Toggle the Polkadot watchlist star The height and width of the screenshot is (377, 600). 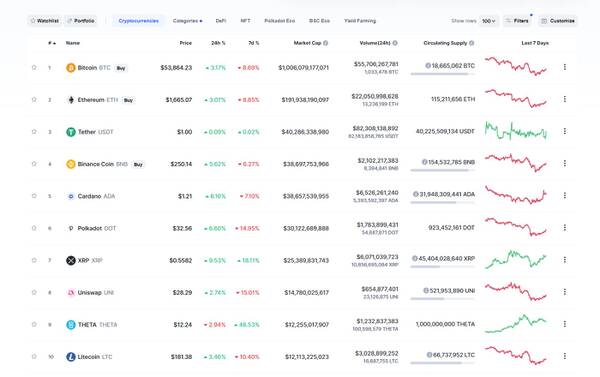34,228
